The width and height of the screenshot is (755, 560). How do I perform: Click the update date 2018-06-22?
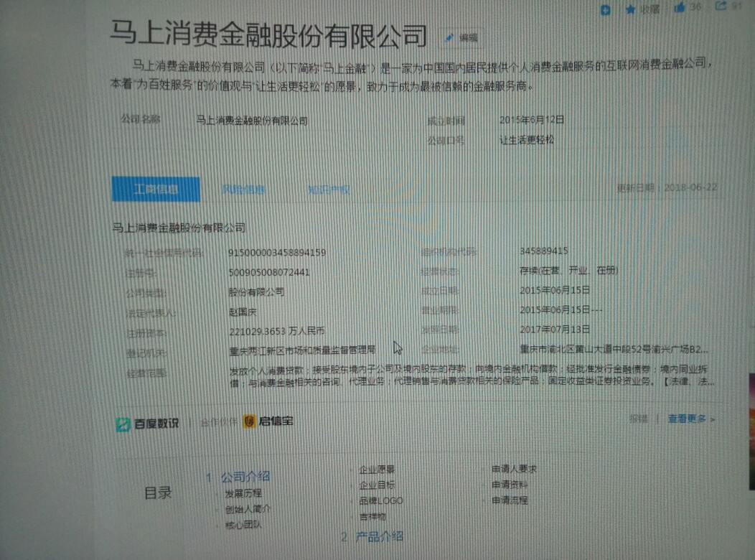690,187
